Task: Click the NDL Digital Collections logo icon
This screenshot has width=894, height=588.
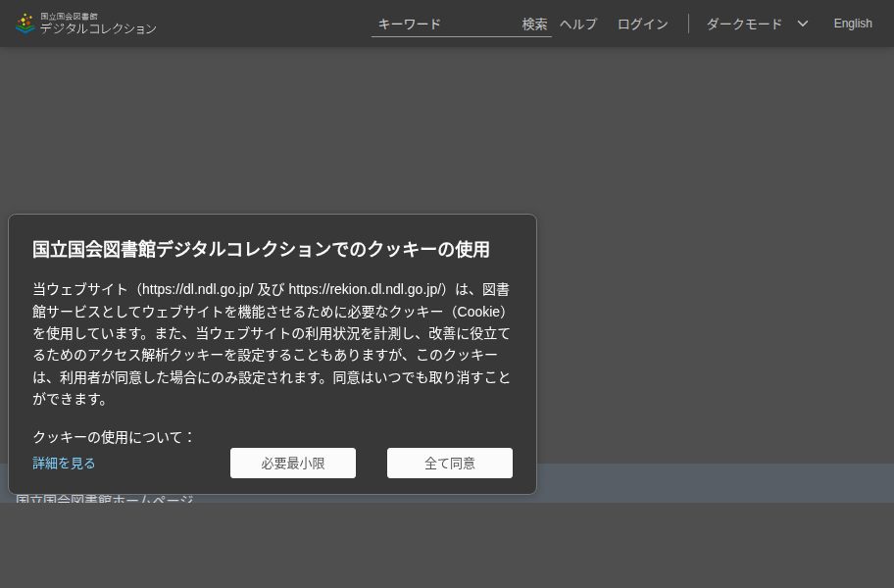Action: coord(25,24)
